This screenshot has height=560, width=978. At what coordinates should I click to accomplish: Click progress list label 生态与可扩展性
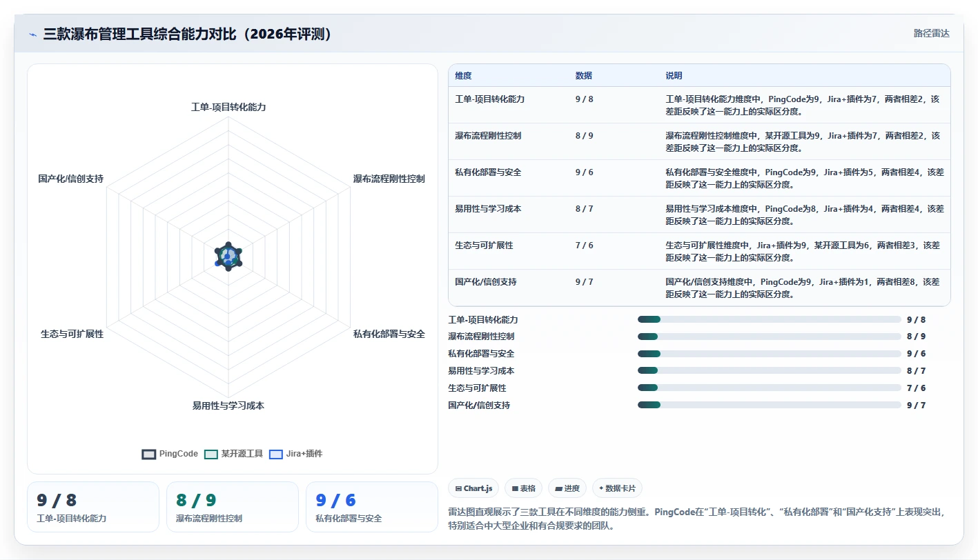[477, 388]
